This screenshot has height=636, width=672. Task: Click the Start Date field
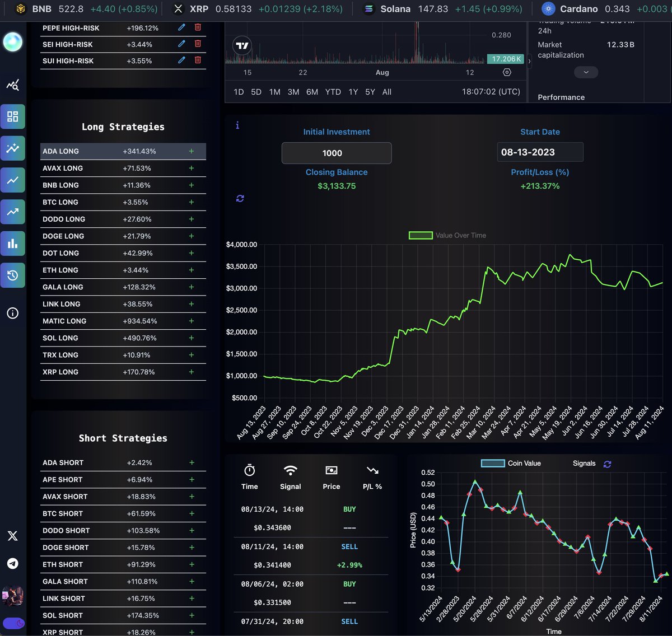point(540,152)
